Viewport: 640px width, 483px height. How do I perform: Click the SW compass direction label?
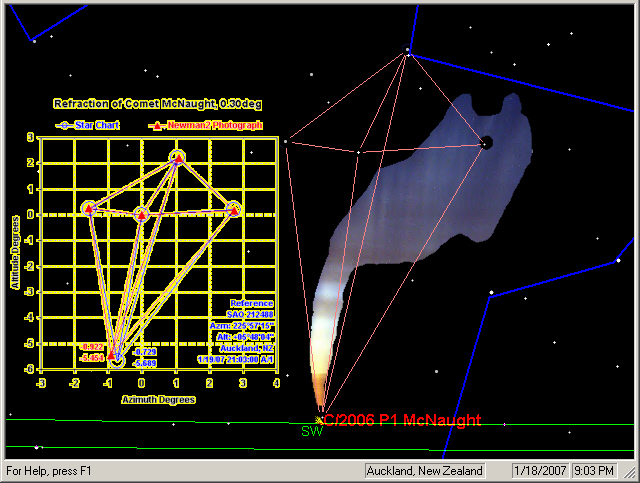click(x=314, y=431)
